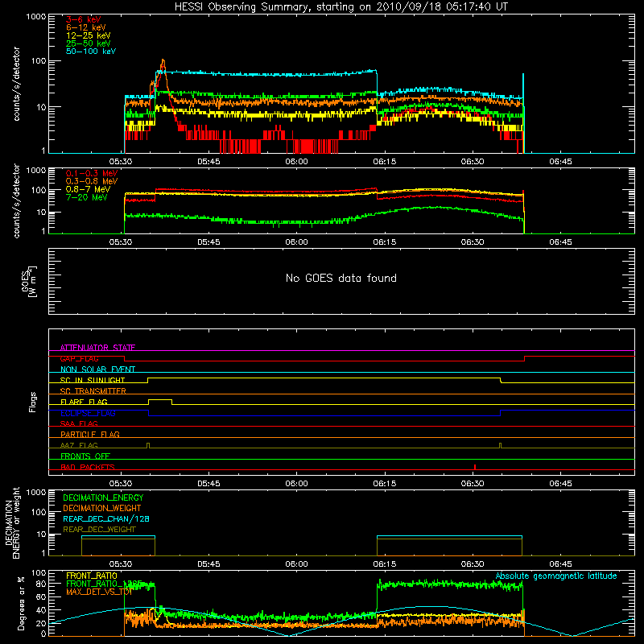The width and height of the screenshot is (644, 644).
Task: Click the DECIMATION_WEIGHT legend label
Action: tap(102, 508)
